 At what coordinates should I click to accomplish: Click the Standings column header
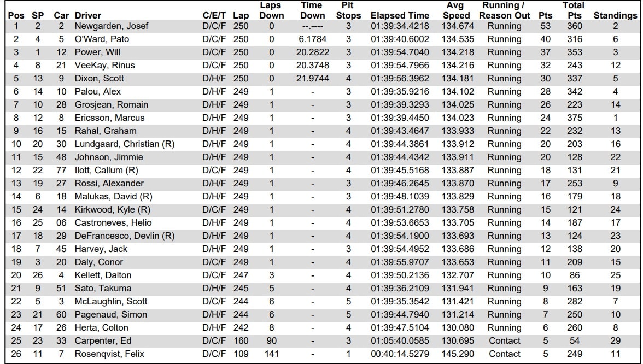tap(615, 16)
